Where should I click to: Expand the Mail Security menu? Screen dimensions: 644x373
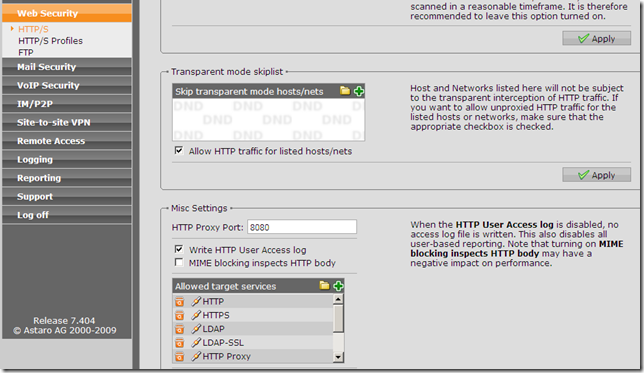[67, 67]
